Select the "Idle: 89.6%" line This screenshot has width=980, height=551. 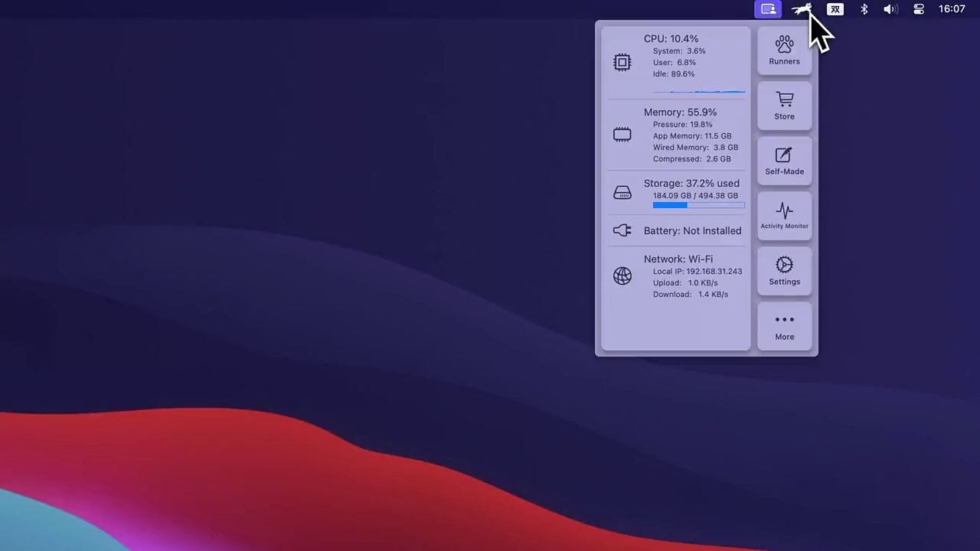tap(674, 73)
